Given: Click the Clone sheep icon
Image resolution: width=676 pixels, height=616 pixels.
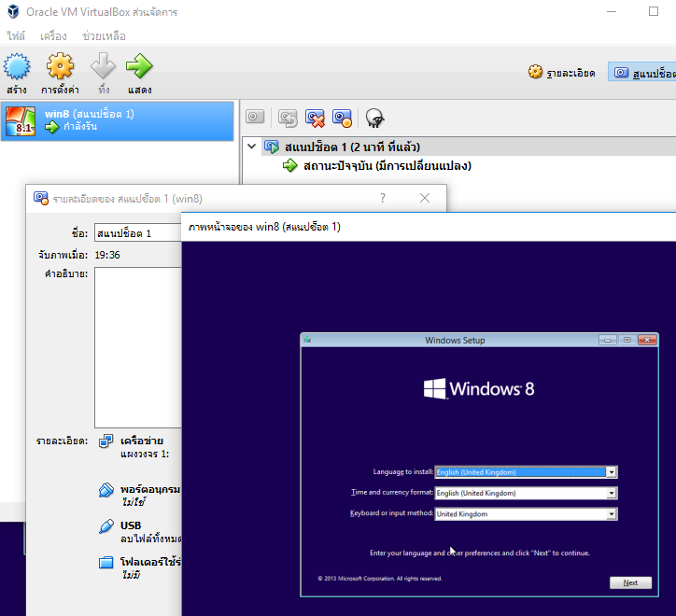Looking at the screenshot, I should click(x=374, y=119).
